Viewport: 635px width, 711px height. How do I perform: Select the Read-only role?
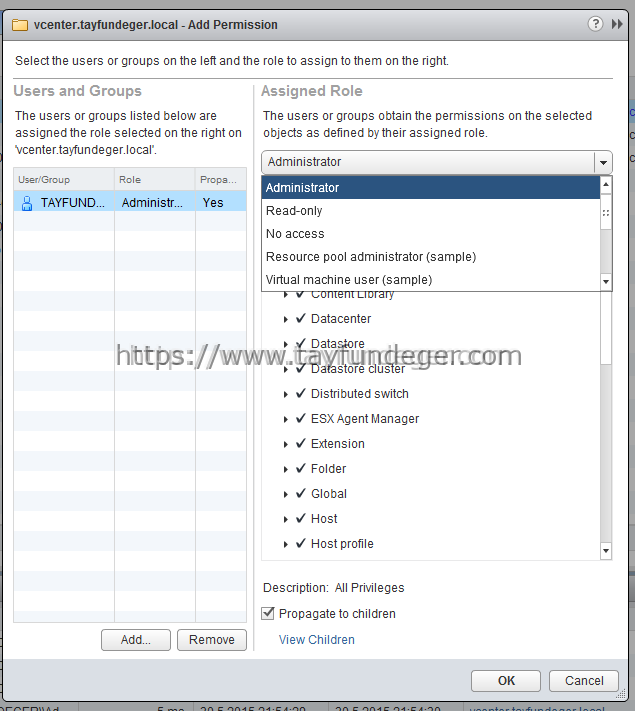coord(431,211)
